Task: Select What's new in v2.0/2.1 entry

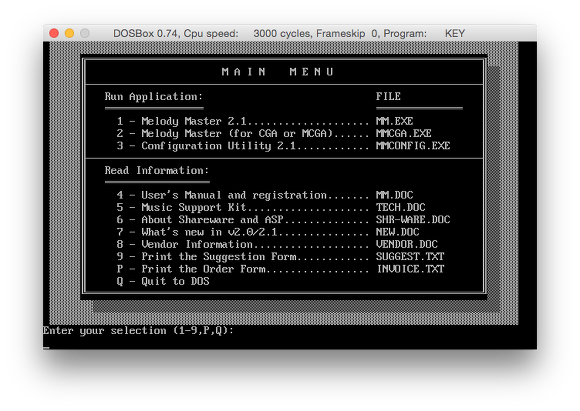Action: (x=268, y=232)
